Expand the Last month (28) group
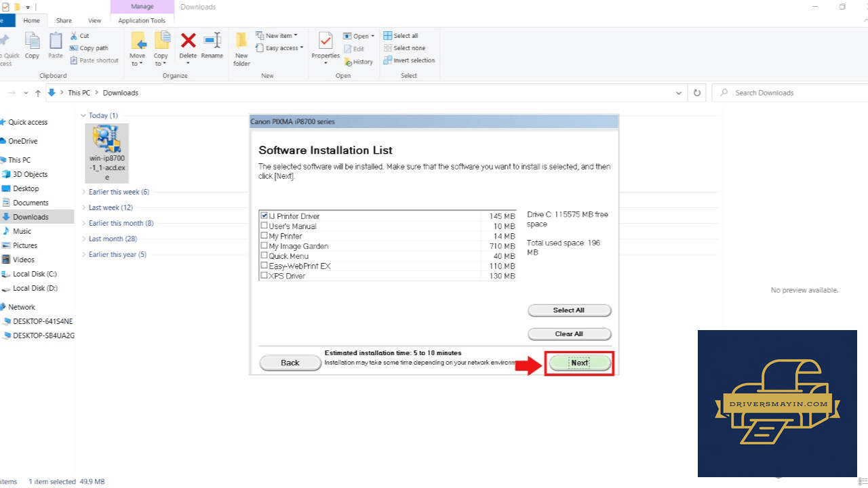Image resolution: width=868 pixels, height=488 pixels. pyautogui.click(x=83, y=239)
